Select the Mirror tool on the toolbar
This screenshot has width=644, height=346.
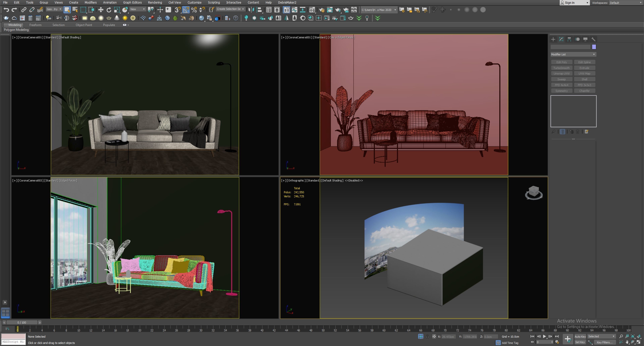tap(252, 10)
